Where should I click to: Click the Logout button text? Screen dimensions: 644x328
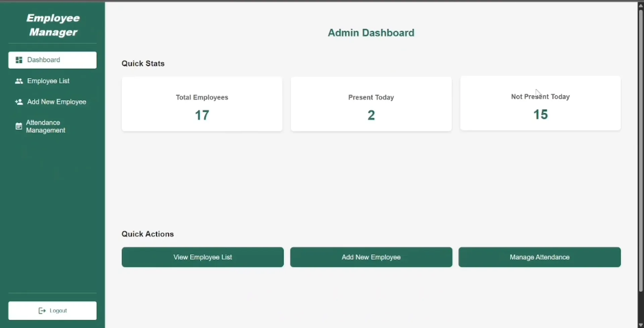pyautogui.click(x=58, y=311)
